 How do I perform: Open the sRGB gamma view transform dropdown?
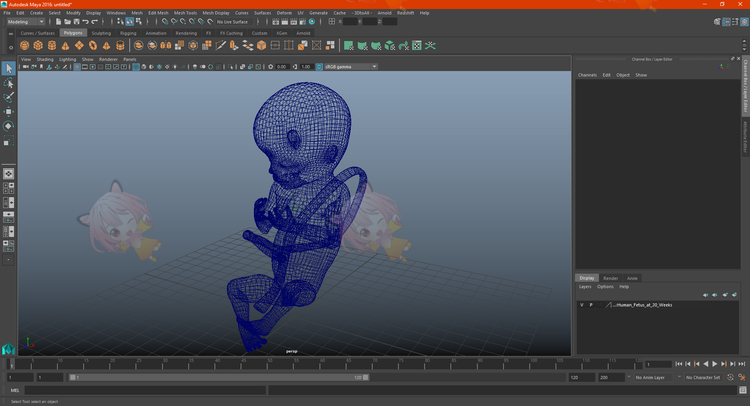(351, 67)
